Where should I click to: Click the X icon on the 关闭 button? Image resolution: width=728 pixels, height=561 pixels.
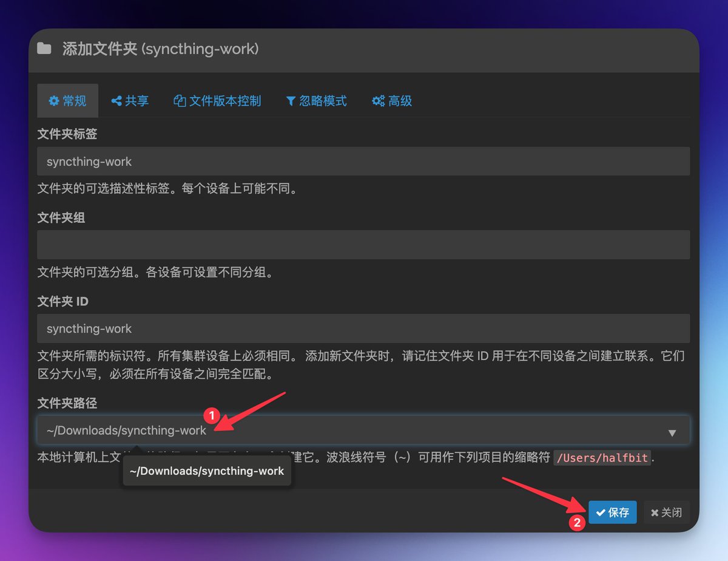pyautogui.click(x=655, y=513)
